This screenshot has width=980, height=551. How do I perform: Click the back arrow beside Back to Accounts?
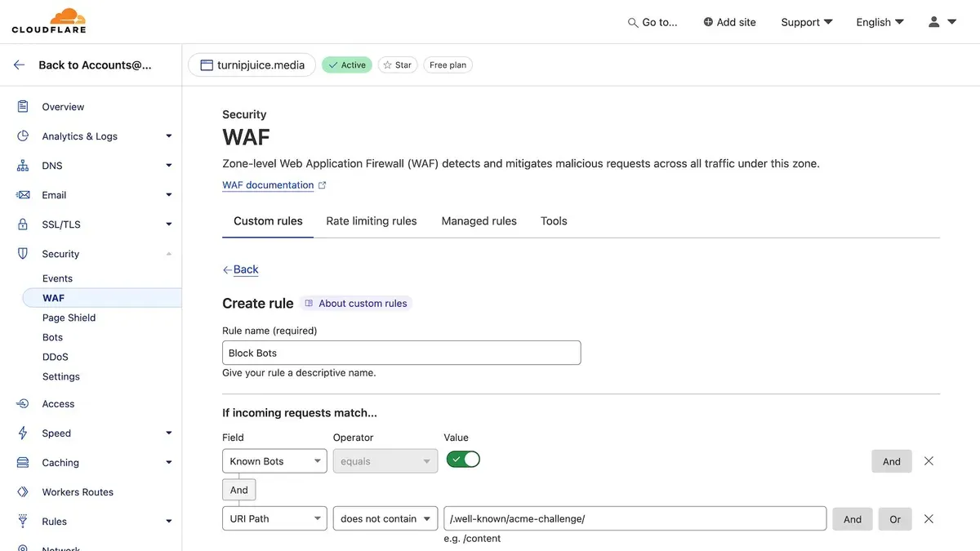pyautogui.click(x=20, y=65)
